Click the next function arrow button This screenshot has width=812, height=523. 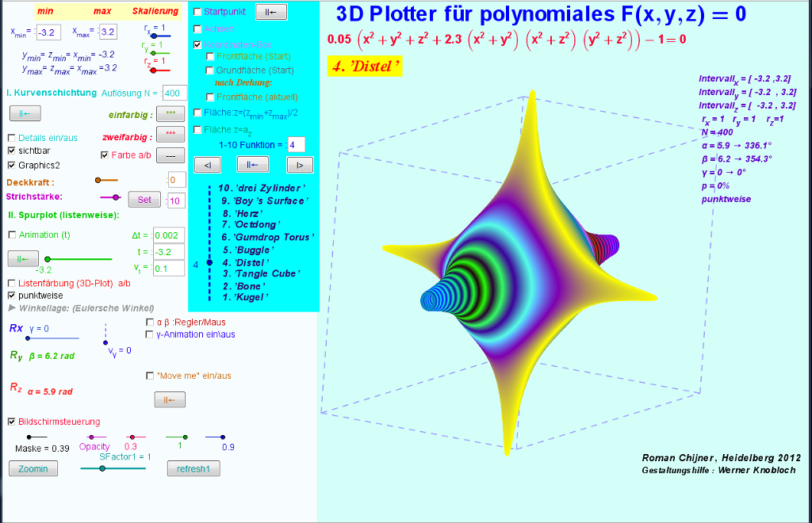pos(299,165)
